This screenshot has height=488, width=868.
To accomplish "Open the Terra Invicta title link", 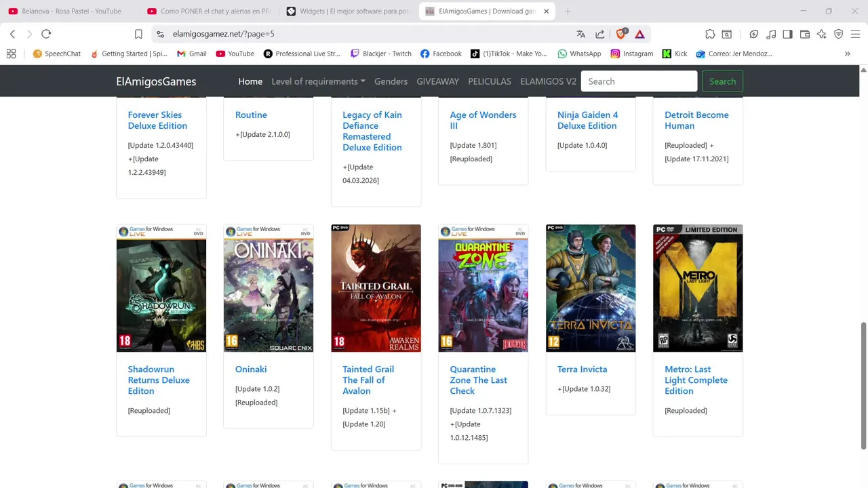I will coord(582,369).
